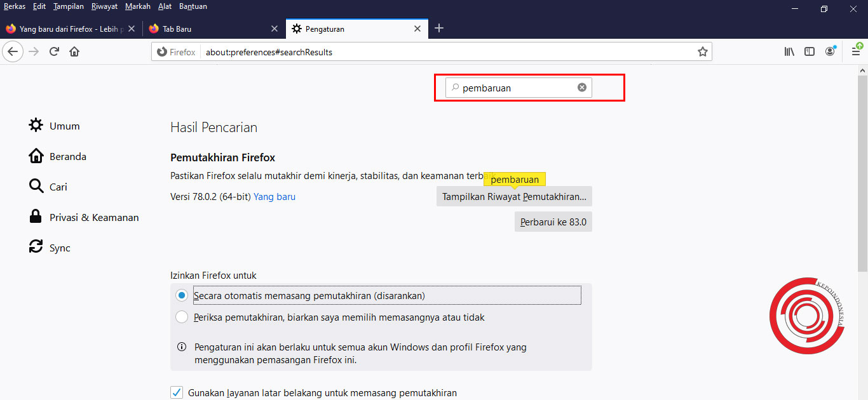Go back one page
868x400 pixels.
13,52
